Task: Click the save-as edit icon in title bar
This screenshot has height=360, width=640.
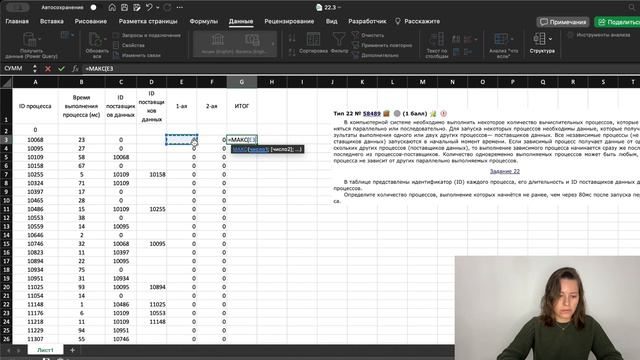Action: (x=137, y=7)
